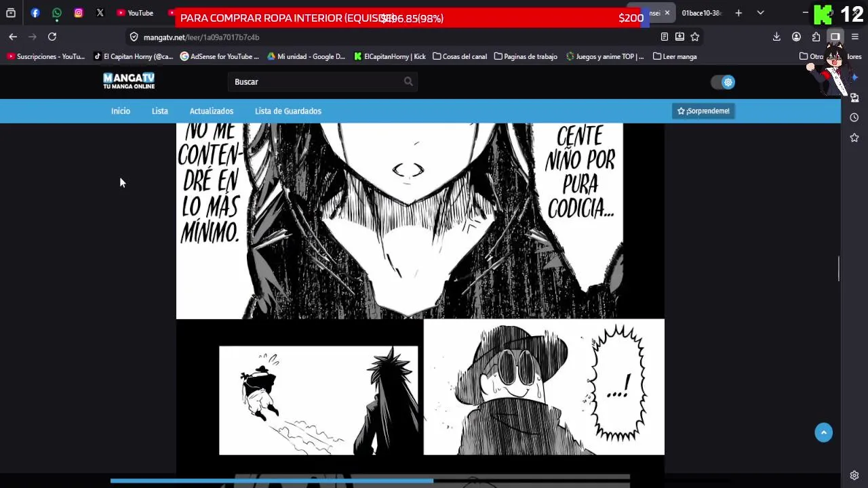Expand the Cosas del canal bookmark folder
The image size is (868, 488).
pos(459,57)
